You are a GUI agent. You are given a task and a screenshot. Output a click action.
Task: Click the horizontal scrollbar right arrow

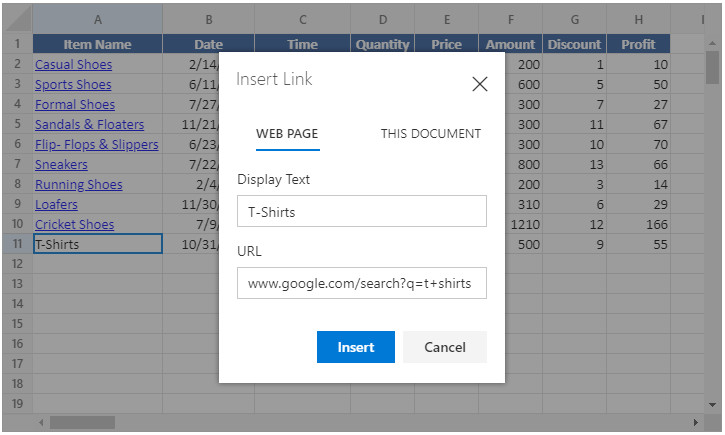coord(695,423)
